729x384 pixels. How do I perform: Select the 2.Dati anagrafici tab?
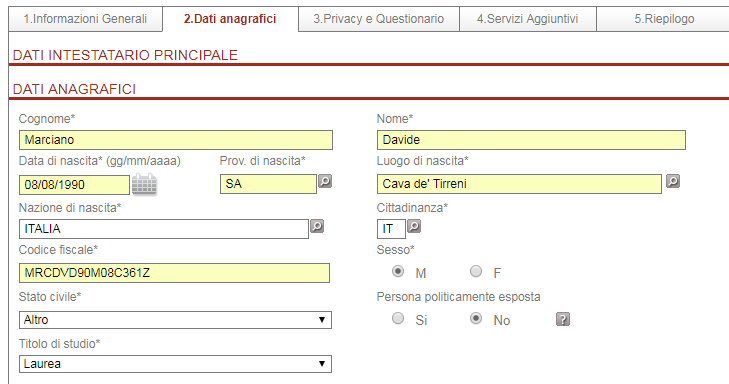pos(230,19)
